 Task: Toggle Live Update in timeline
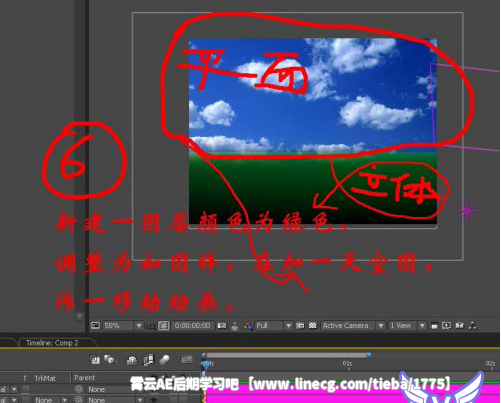(96, 360)
